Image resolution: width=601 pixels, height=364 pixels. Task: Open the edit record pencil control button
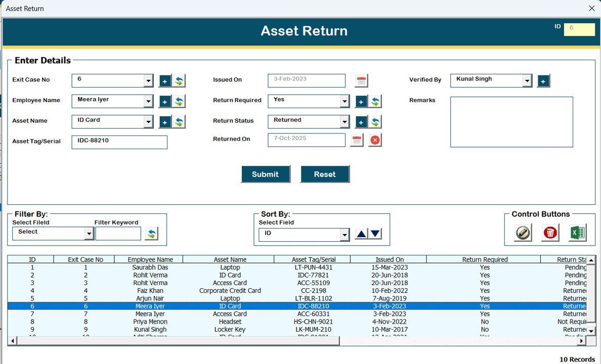pyautogui.click(x=523, y=233)
